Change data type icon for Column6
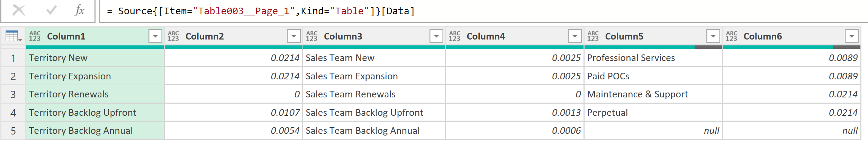Screen dimensions: 868x165 [x=731, y=36]
